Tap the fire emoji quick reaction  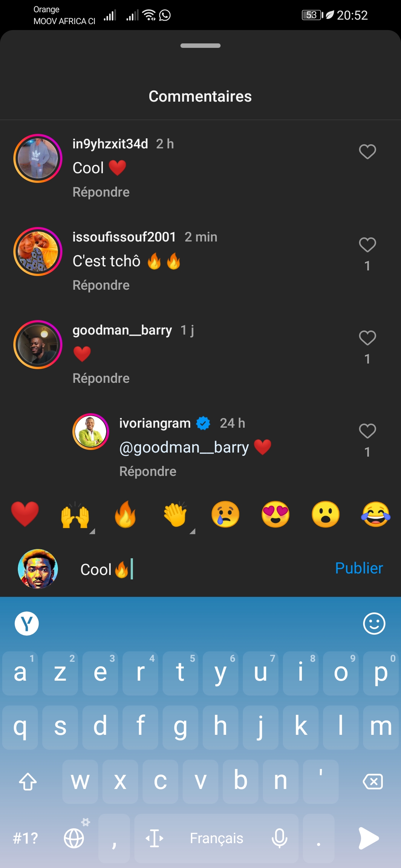[x=125, y=514]
